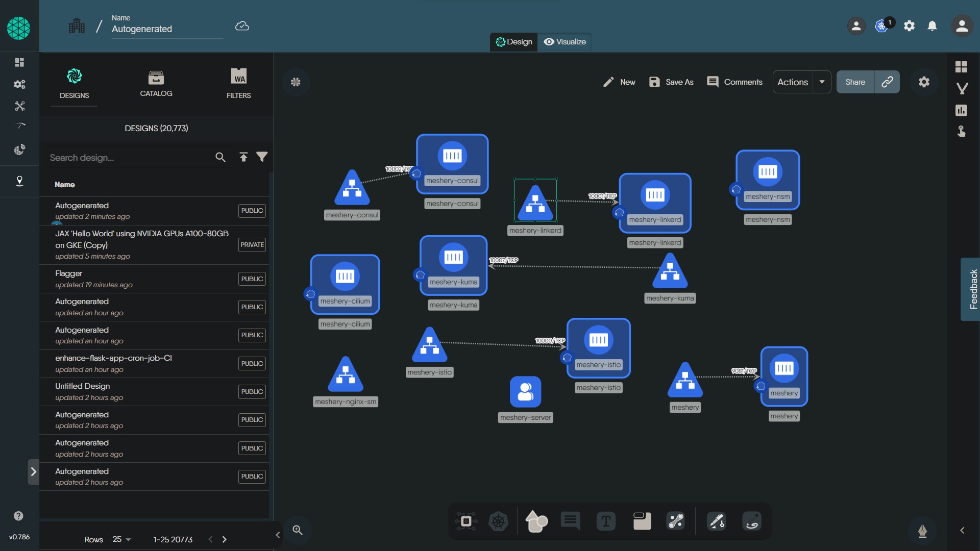
Task: Open the header settings gear icon
Action: 909,26
